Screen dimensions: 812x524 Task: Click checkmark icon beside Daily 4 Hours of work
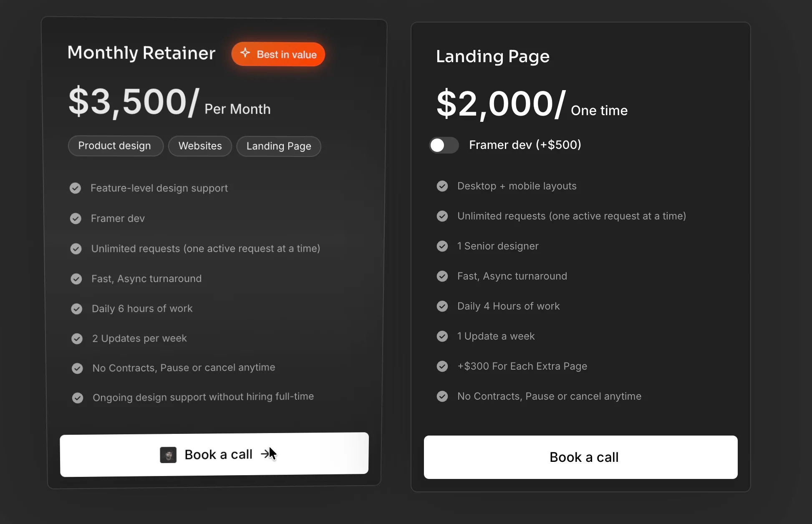click(x=442, y=306)
